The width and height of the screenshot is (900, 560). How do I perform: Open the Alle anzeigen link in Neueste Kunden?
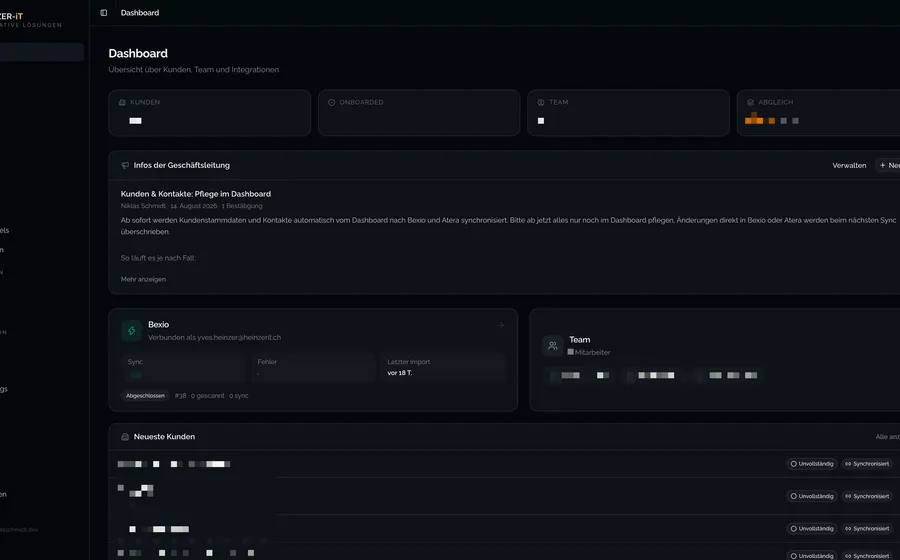887,437
